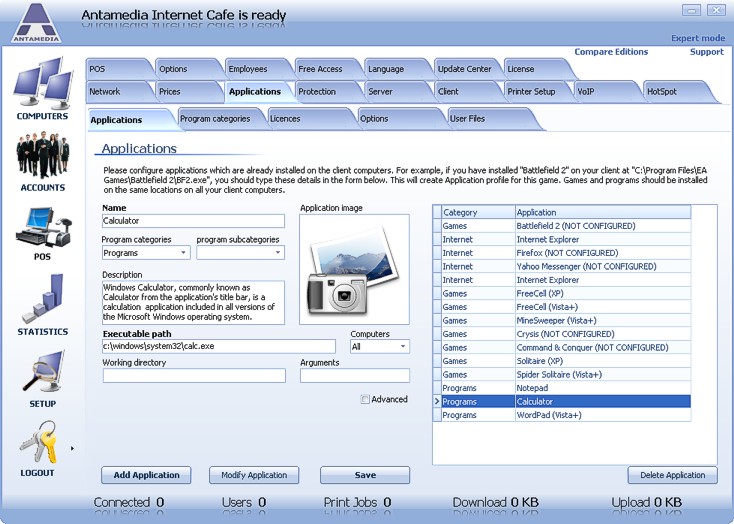Click the Application column header
This screenshot has height=524, width=734.
pos(603,213)
